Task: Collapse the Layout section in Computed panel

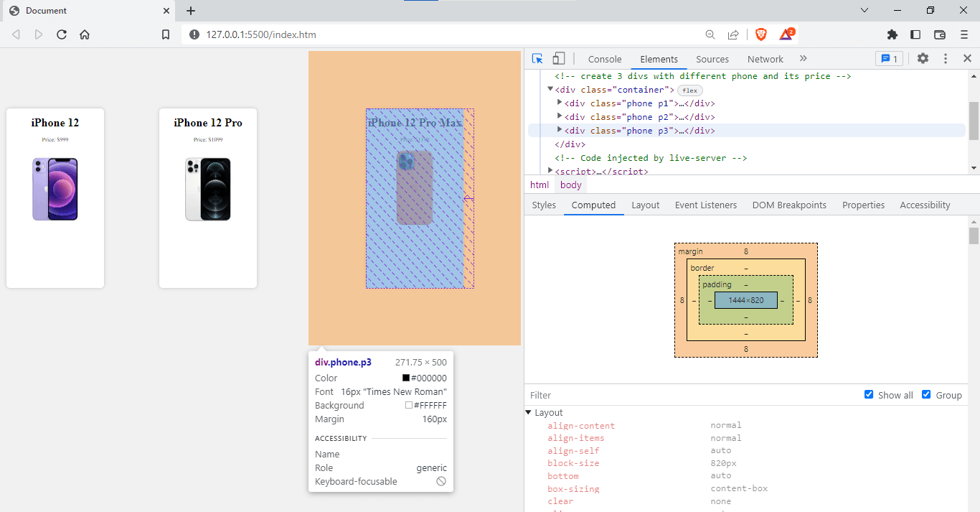Action: (530, 412)
